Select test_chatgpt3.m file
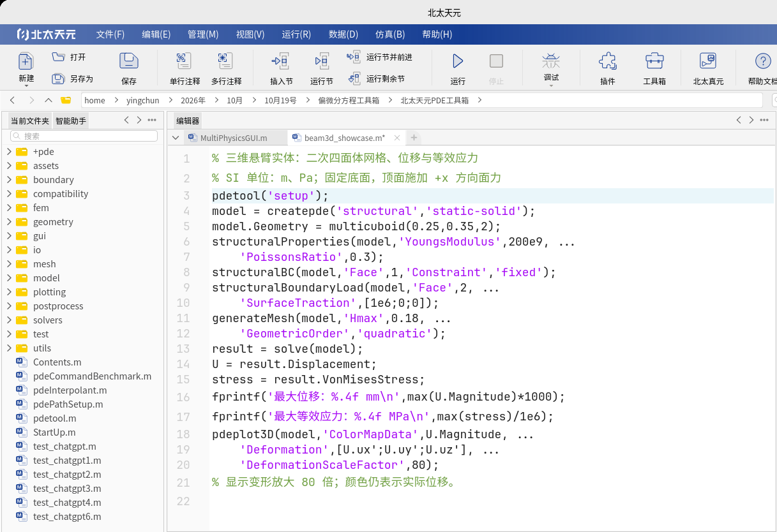Viewport: 777px width, 532px height. (x=67, y=489)
